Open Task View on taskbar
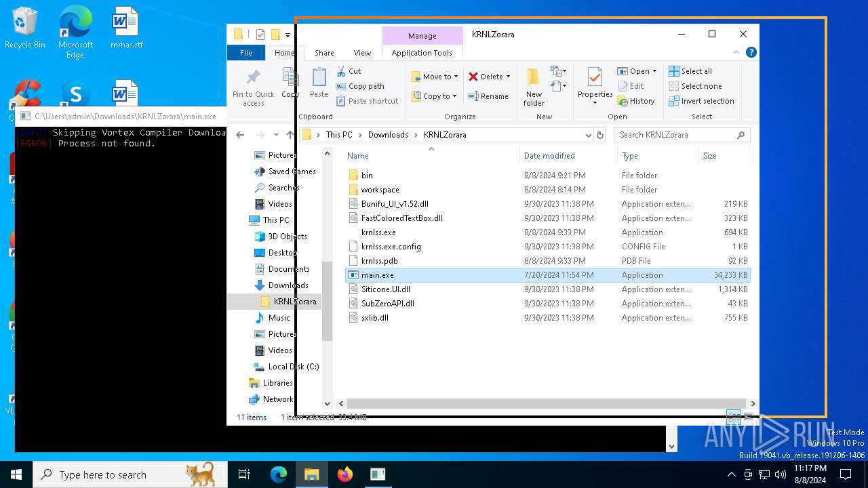Screen dimensions: 868x488 tap(244, 474)
